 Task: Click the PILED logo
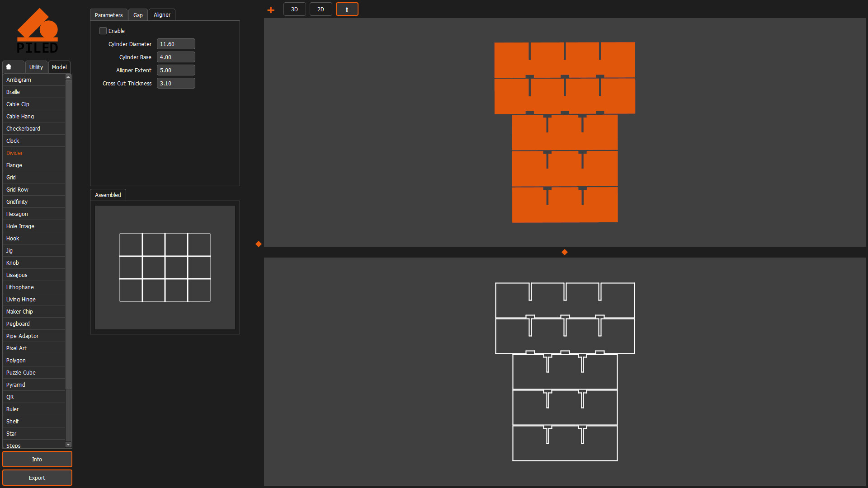coord(37,31)
